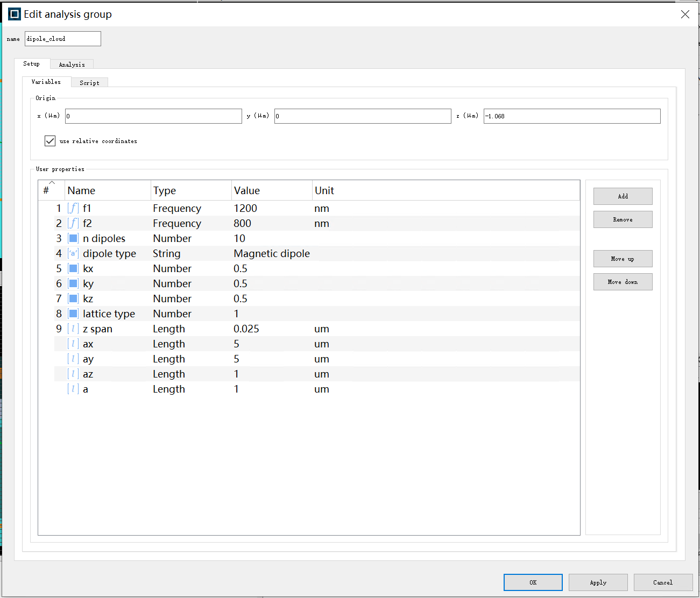Viewport: 700px width, 598px height.
Task: Click the string icon beside dipole type
Action: tap(73, 253)
